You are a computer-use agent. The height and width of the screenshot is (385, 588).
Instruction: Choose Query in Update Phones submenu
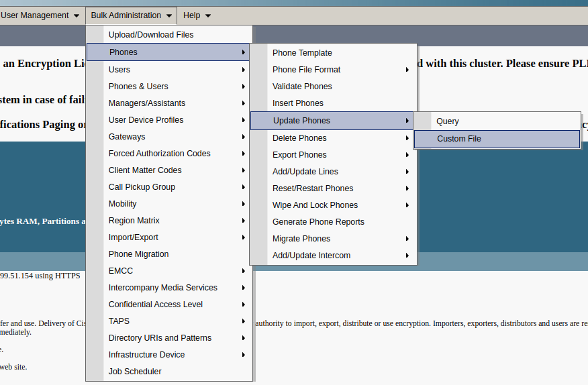[x=448, y=121]
